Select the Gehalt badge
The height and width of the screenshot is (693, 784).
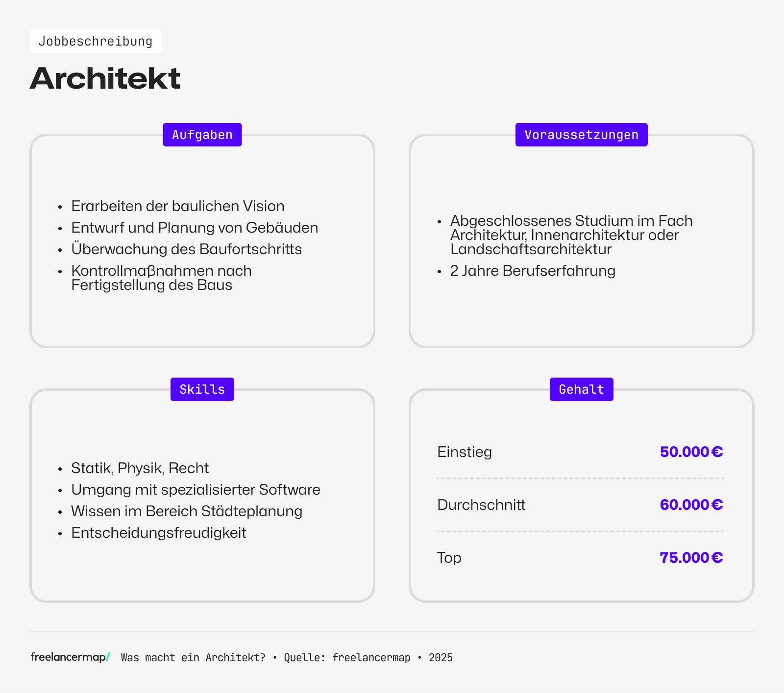[x=581, y=389]
